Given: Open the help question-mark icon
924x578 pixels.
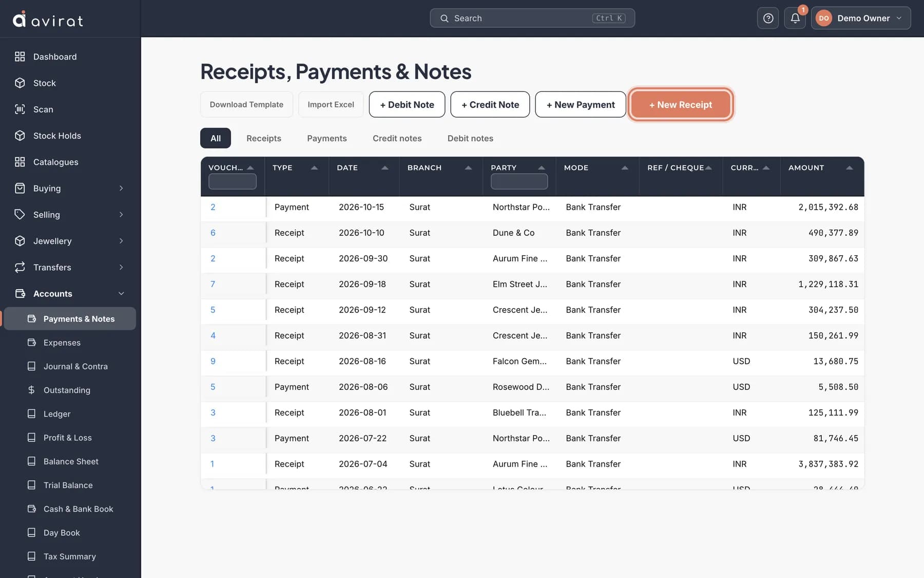Looking at the screenshot, I should click(x=768, y=18).
